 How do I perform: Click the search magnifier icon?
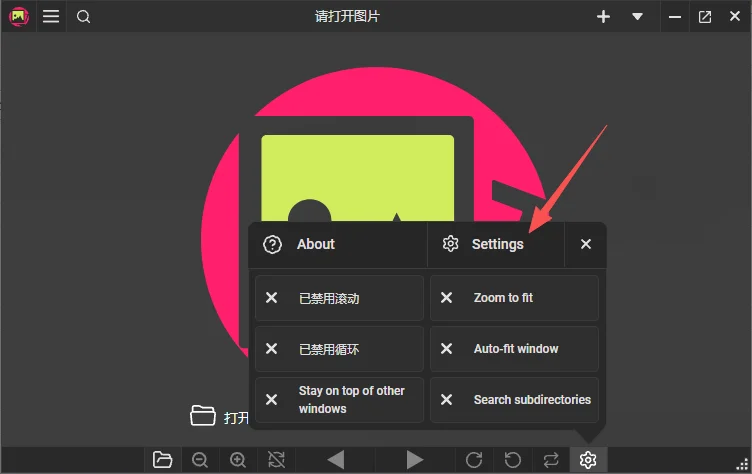(83, 17)
